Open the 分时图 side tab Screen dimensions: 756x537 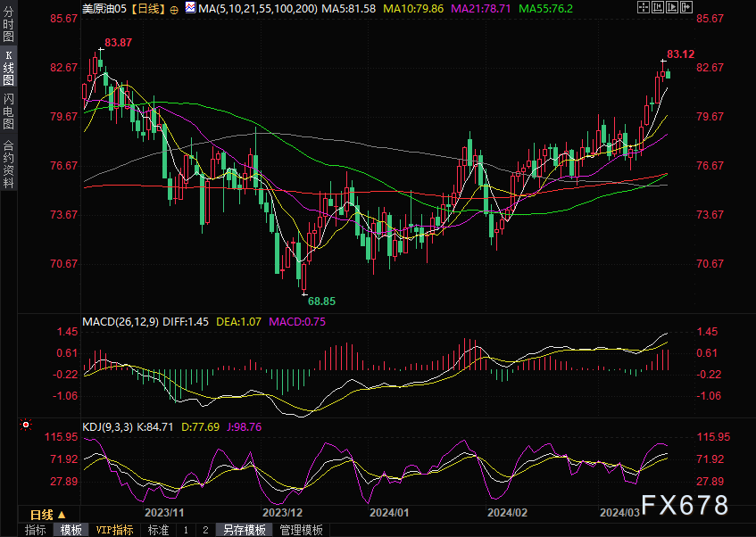coord(8,23)
